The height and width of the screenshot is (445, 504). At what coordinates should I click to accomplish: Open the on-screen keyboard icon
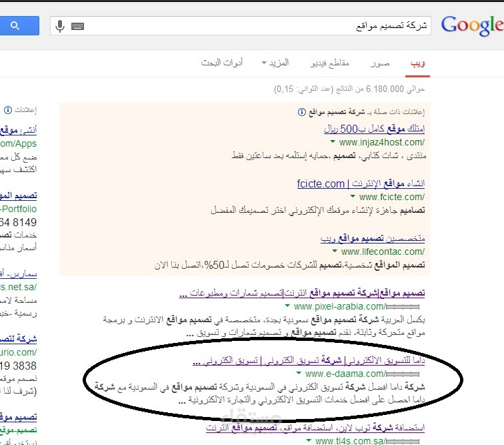77,26
